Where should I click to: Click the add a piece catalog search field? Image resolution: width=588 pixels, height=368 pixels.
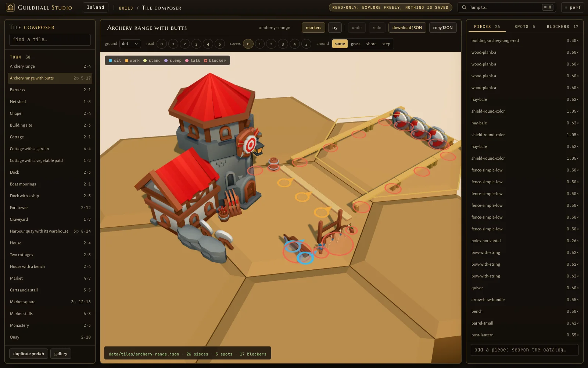(525, 350)
